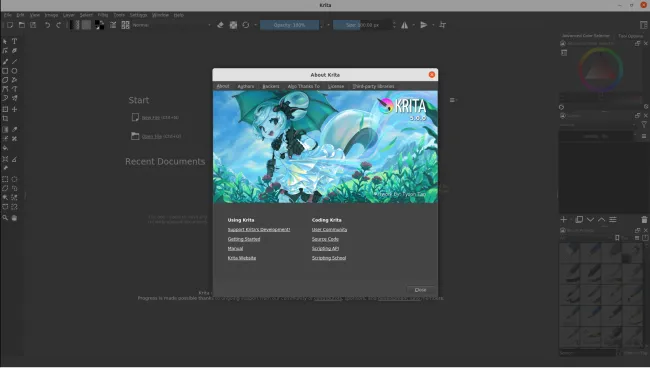Image resolution: width=650 pixels, height=369 pixels.
Task: Select the Freehand Brush tool
Action: click(x=5, y=61)
